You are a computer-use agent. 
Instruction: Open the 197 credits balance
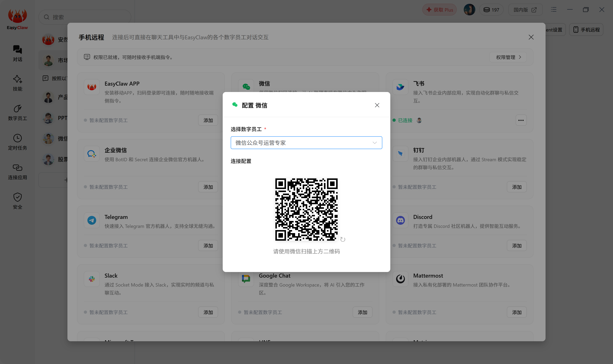tap(491, 10)
